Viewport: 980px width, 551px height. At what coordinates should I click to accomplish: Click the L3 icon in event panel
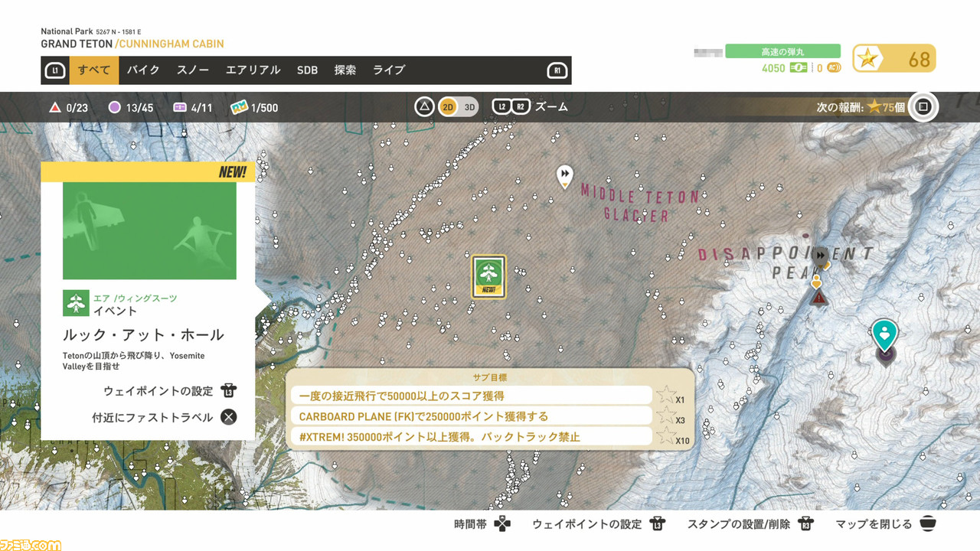[x=228, y=391]
